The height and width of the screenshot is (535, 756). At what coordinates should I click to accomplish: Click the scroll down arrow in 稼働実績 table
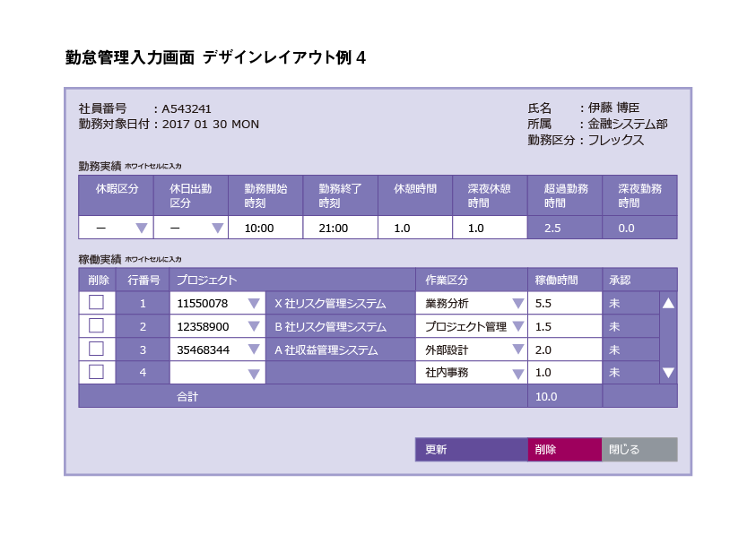pyautogui.click(x=668, y=373)
